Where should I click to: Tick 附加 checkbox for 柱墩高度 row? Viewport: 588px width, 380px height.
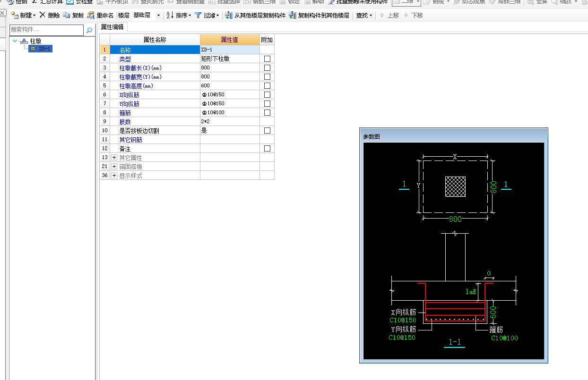[x=267, y=86]
